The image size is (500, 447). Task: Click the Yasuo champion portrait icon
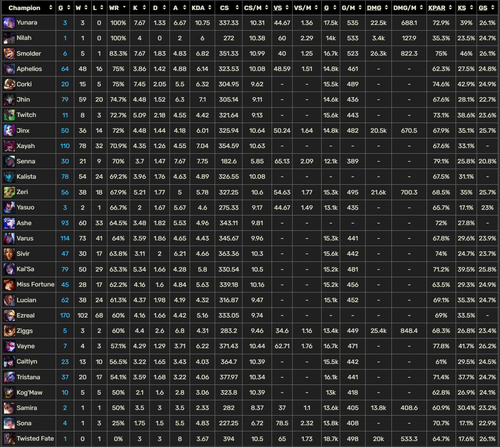9,207
